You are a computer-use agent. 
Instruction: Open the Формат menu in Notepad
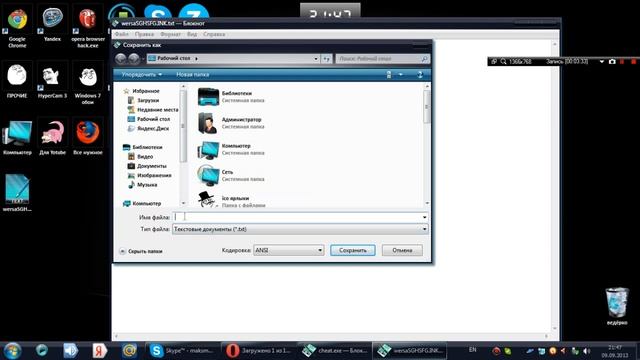point(170,34)
